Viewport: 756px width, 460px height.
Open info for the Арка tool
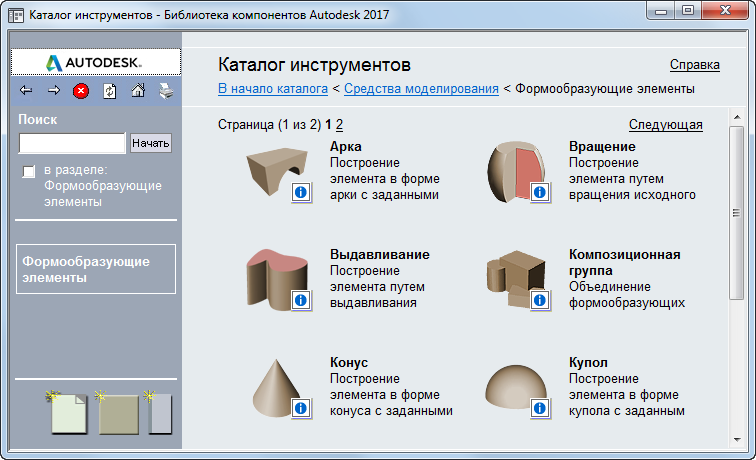point(301,192)
